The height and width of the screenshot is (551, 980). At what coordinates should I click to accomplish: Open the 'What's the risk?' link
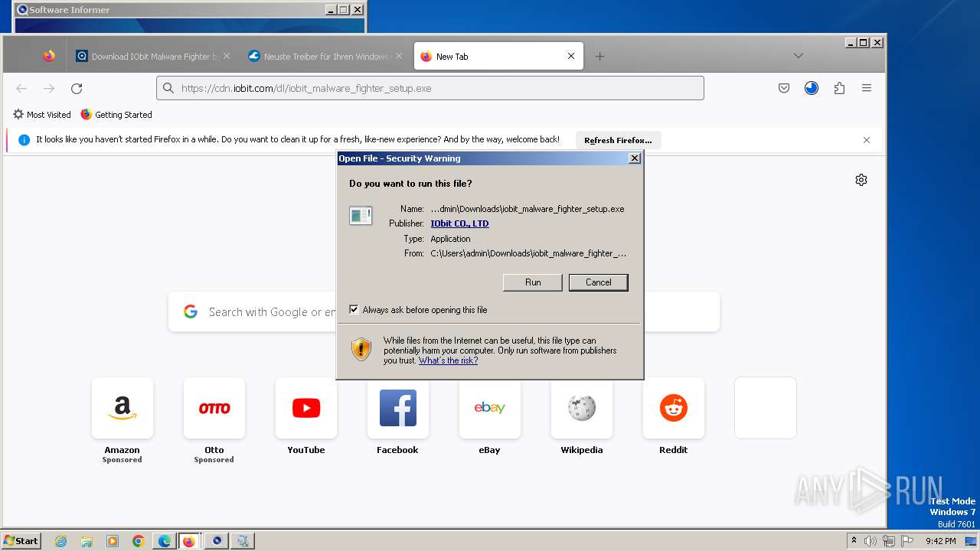coord(448,360)
